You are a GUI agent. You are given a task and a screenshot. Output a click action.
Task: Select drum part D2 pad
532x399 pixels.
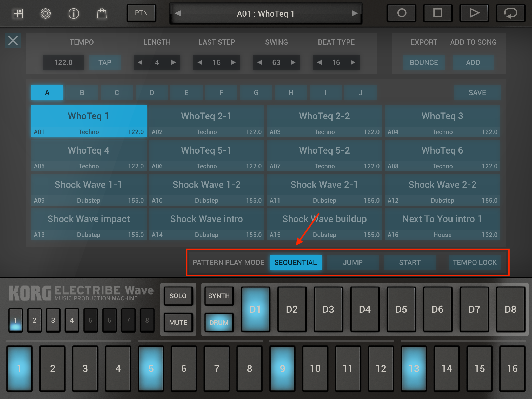pos(292,309)
